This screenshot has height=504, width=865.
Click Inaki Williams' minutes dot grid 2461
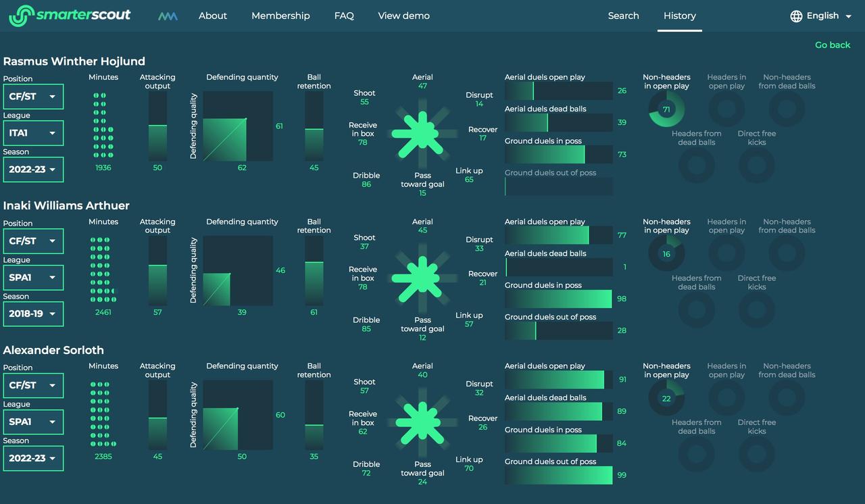point(103,270)
